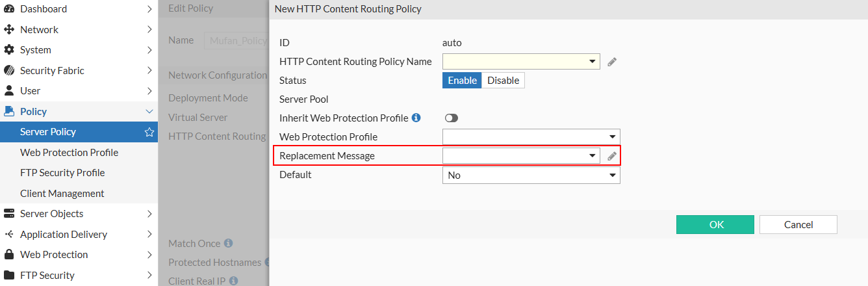The height and width of the screenshot is (286, 868).
Task: Open HTTP Content Routing Policy Name dropdown
Action: click(x=520, y=62)
